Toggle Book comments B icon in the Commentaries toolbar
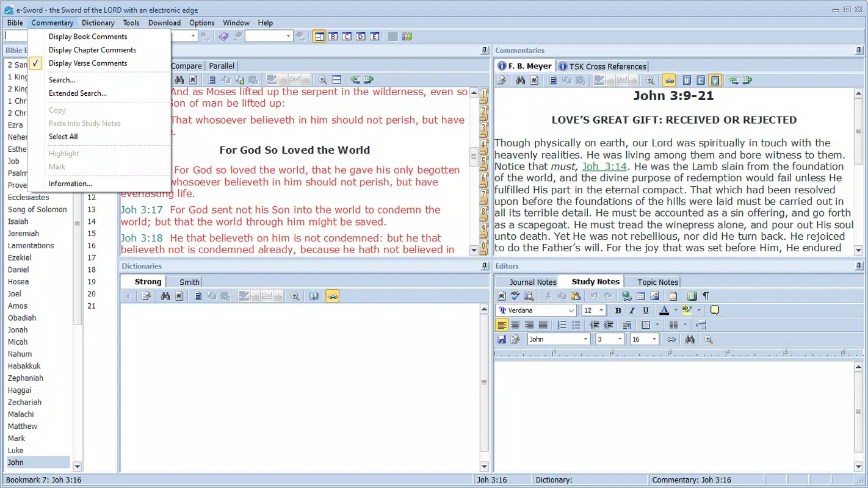The image size is (868, 488). click(687, 81)
